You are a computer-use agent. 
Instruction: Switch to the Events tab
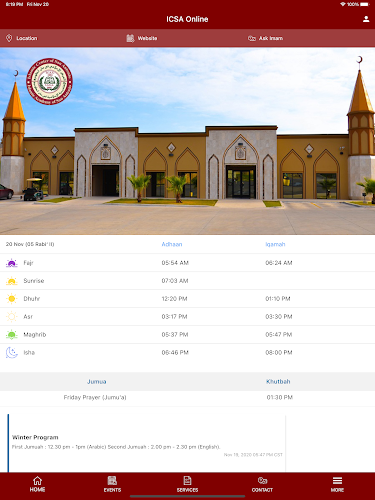pos(112,484)
